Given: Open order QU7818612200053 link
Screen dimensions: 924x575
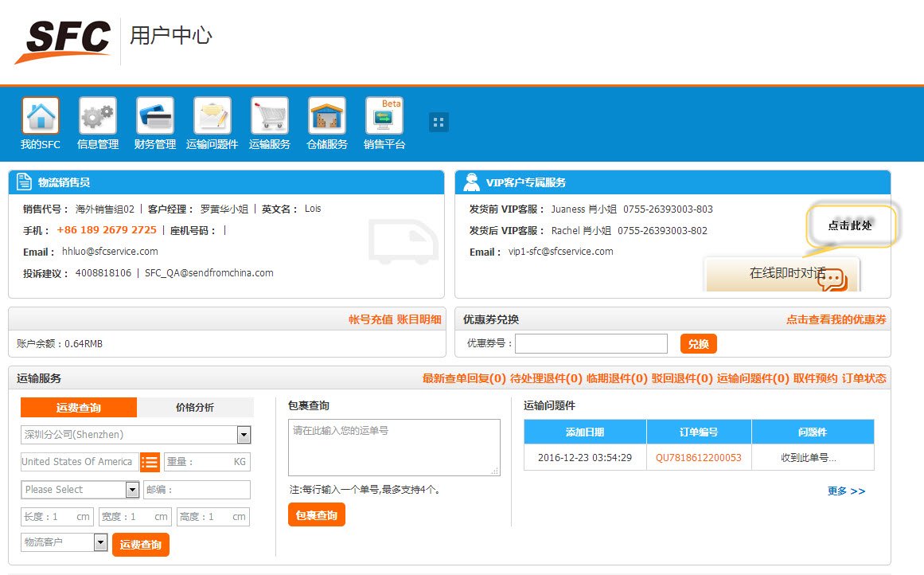Looking at the screenshot, I should (x=698, y=458).
